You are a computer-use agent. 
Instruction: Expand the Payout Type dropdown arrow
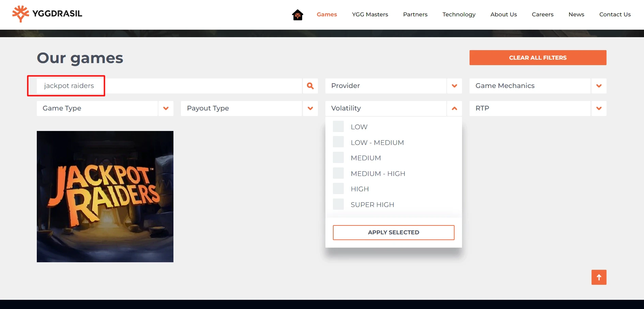[x=310, y=108]
